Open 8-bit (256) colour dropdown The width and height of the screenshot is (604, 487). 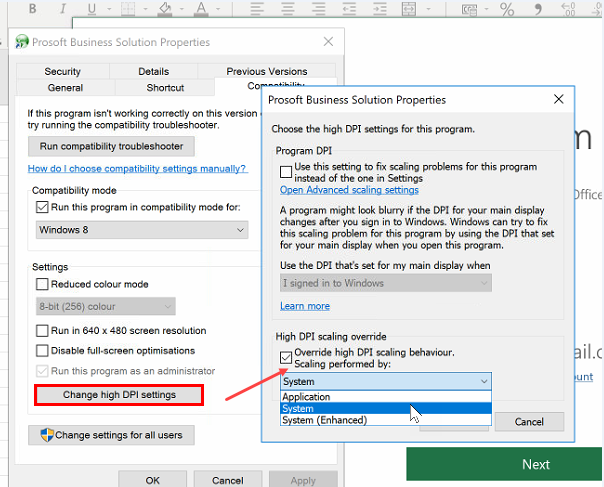106,307
